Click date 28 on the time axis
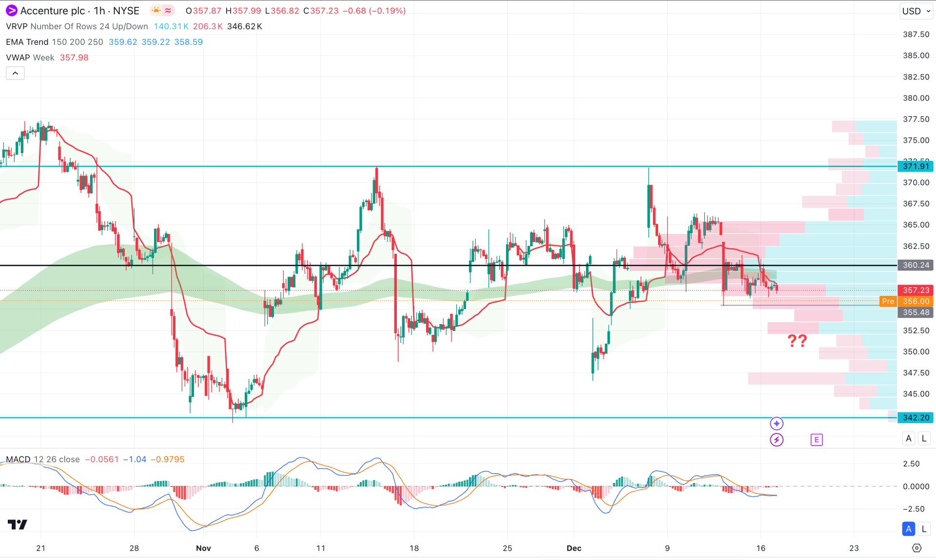 click(x=134, y=548)
